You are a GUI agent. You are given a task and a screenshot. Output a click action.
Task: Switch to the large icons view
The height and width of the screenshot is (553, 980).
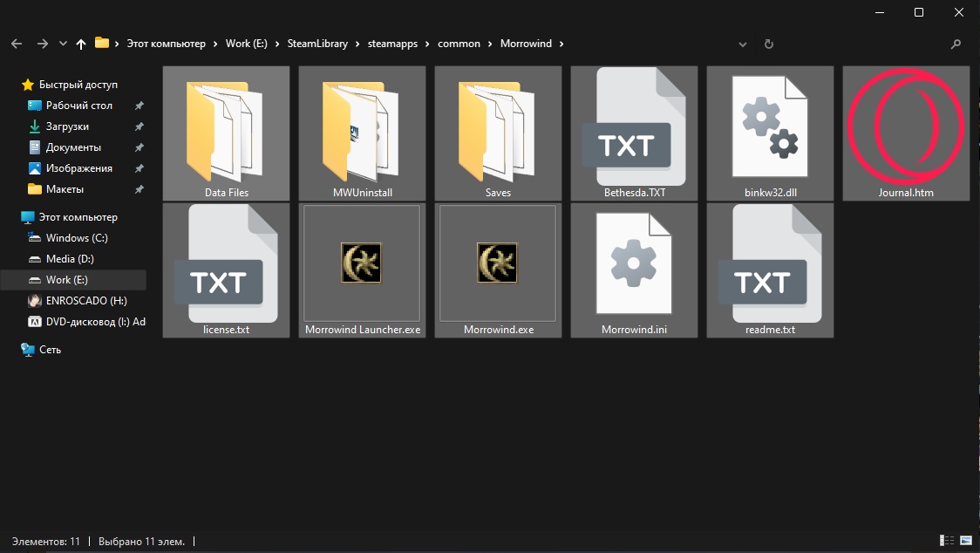pyautogui.click(x=966, y=541)
